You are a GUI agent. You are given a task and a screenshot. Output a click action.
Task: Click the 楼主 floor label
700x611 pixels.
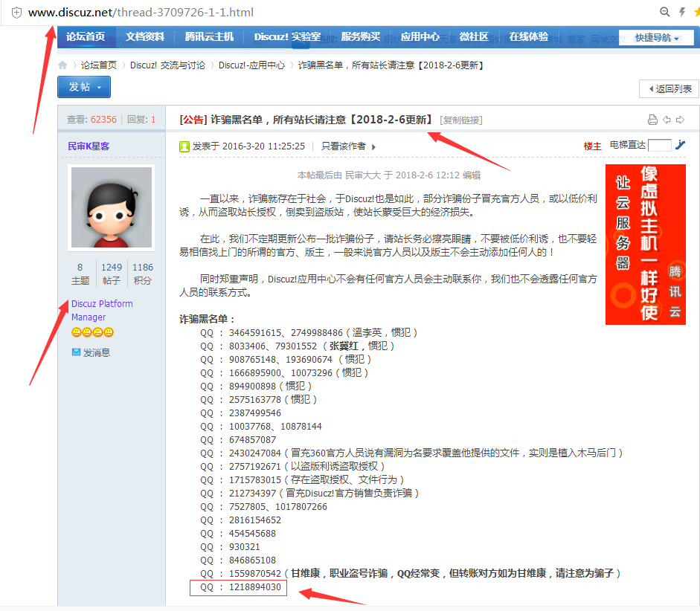coord(592,146)
